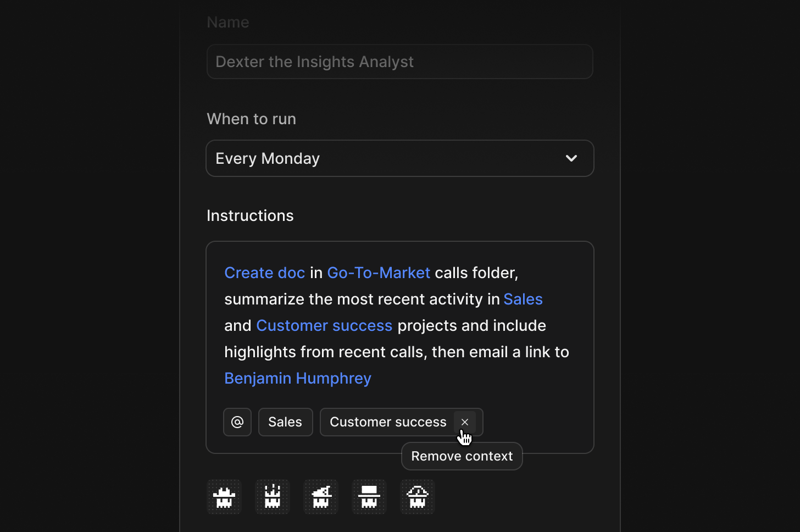Open the Sales project mention

(523, 299)
